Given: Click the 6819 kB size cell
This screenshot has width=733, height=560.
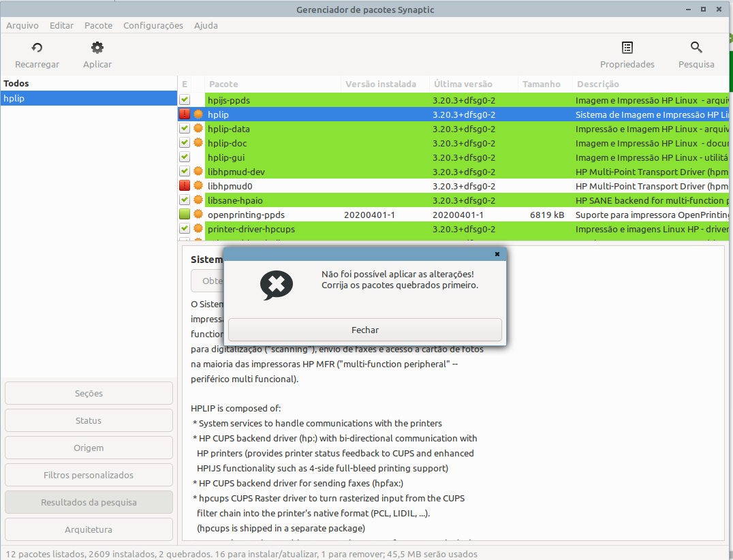Looking at the screenshot, I should (547, 215).
